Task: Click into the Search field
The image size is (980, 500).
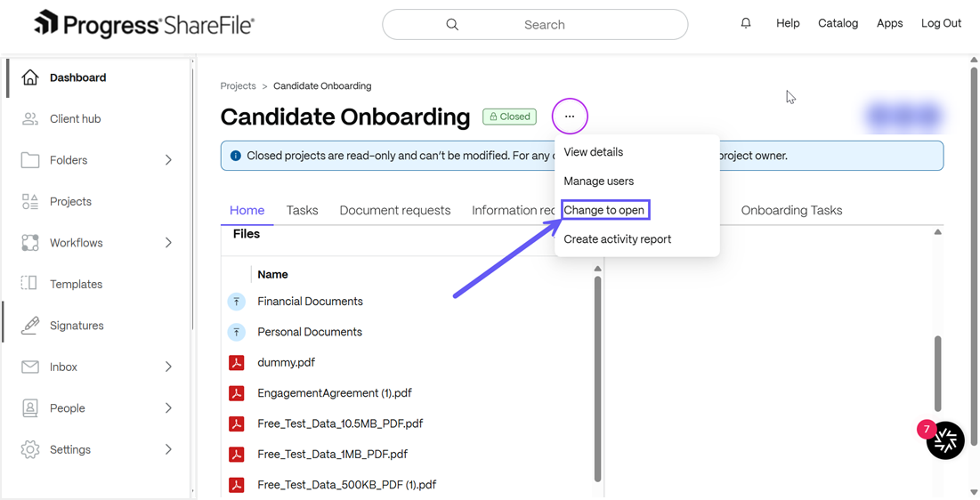Action: point(535,25)
